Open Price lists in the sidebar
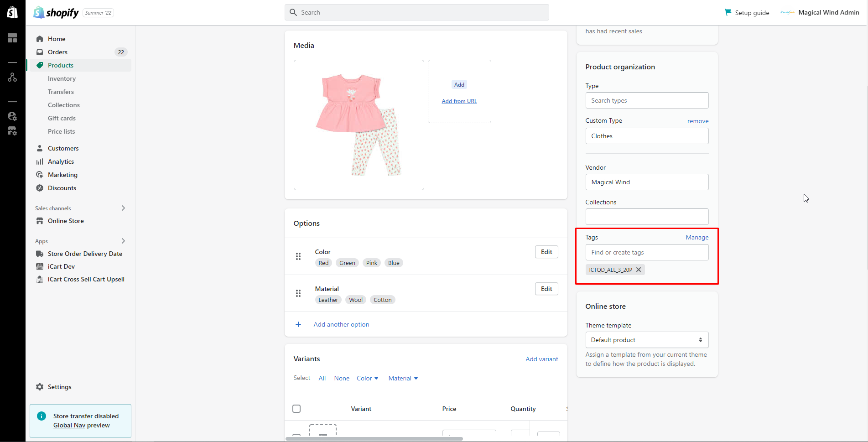Viewport: 868px width, 442px height. pos(61,131)
